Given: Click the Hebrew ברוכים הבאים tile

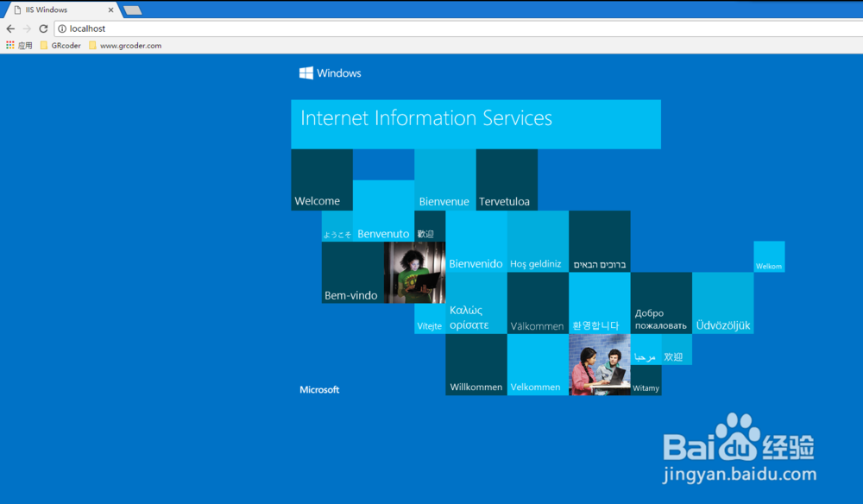Looking at the screenshot, I should tap(600, 242).
